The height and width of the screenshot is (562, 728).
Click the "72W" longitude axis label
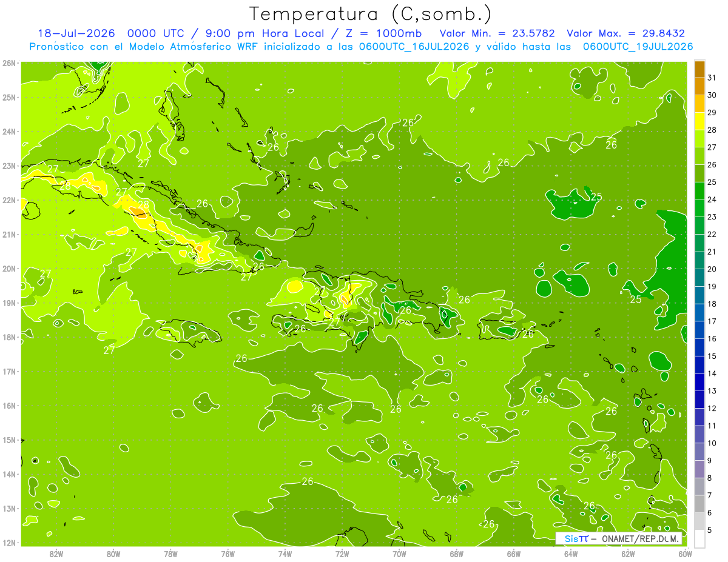[342, 554]
